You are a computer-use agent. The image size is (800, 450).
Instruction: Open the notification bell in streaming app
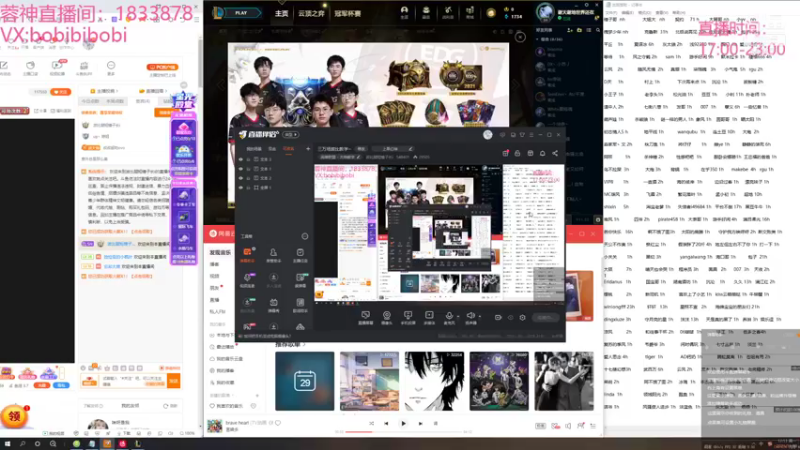[x=542, y=153]
